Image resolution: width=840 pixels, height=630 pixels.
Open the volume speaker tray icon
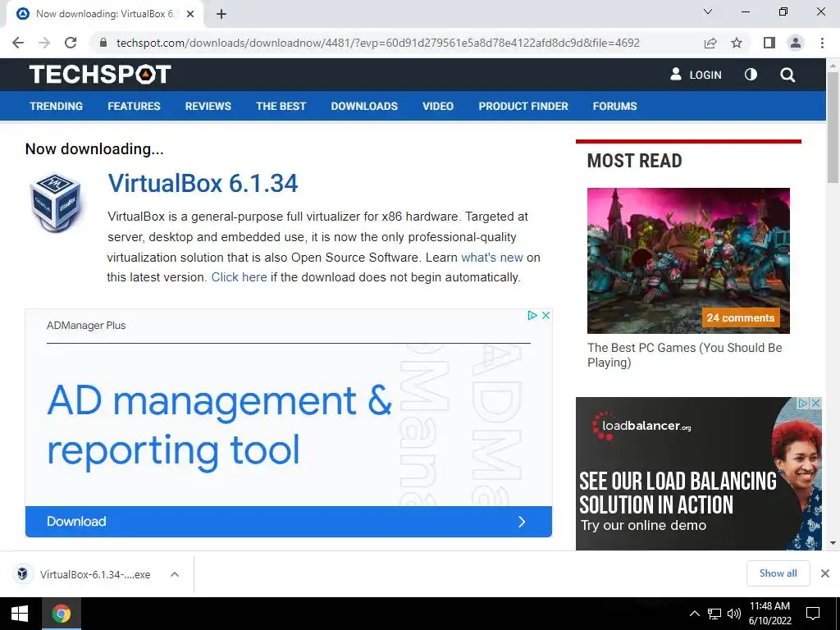tap(733, 614)
